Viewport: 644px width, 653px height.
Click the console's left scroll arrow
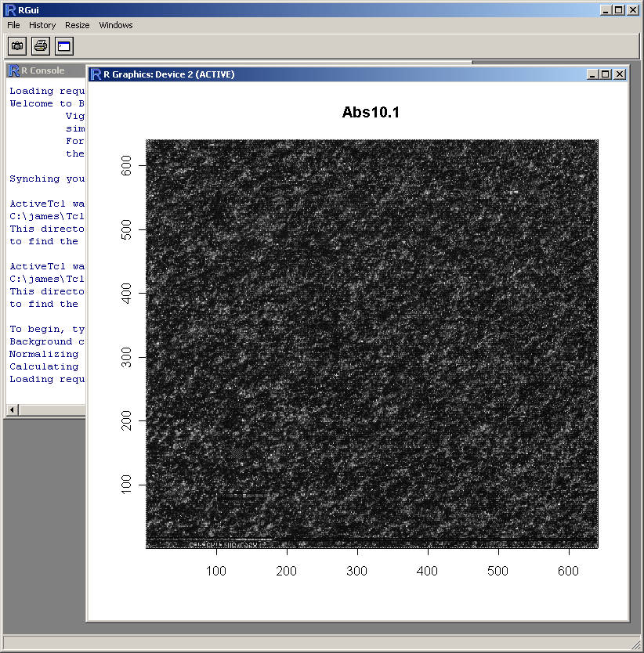point(12,410)
